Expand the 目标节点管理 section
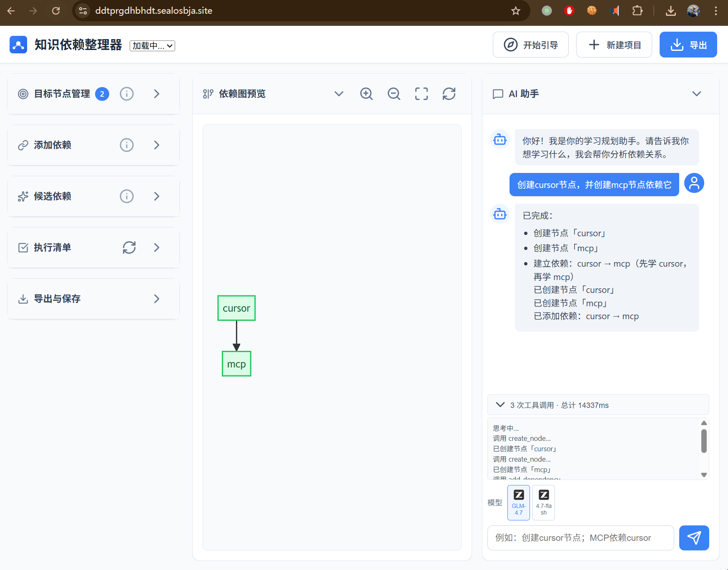The width and height of the screenshot is (728, 570). click(x=157, y=94)
